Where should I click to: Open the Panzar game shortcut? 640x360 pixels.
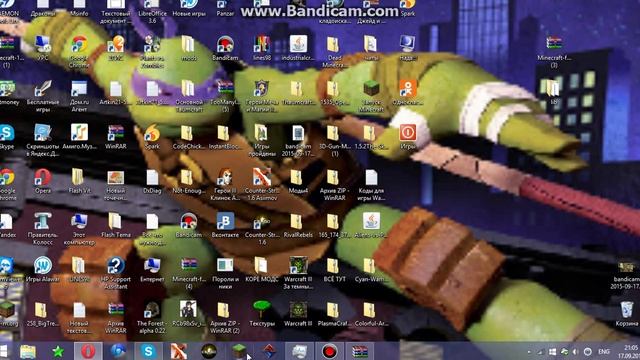click(x=225, y=9)
